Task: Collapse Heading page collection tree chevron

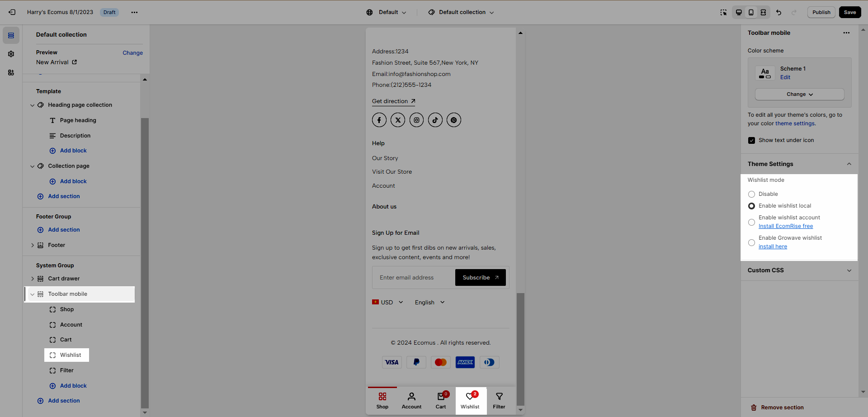Action: coord(32,105)
